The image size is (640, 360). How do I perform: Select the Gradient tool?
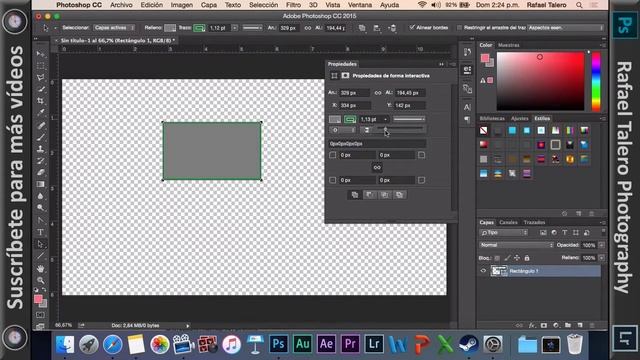[x=40, y=184]
